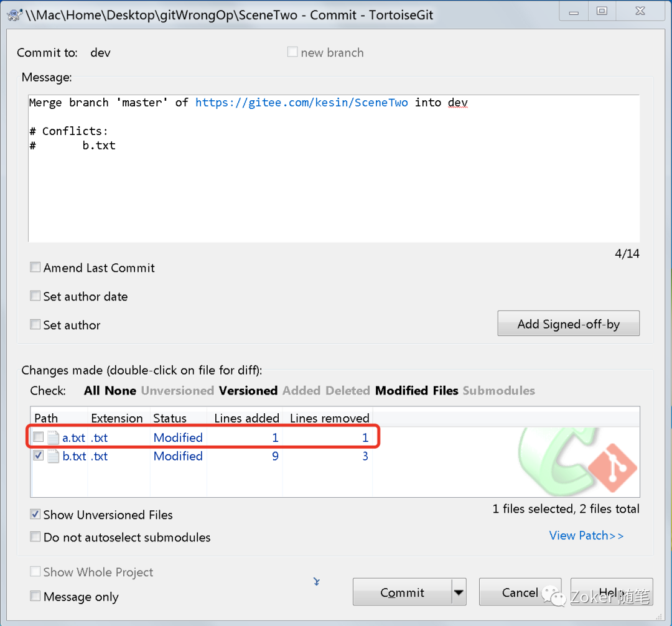Enable Set author date option
The width and height of the screenshot is (672, 626).
(35, 296)
